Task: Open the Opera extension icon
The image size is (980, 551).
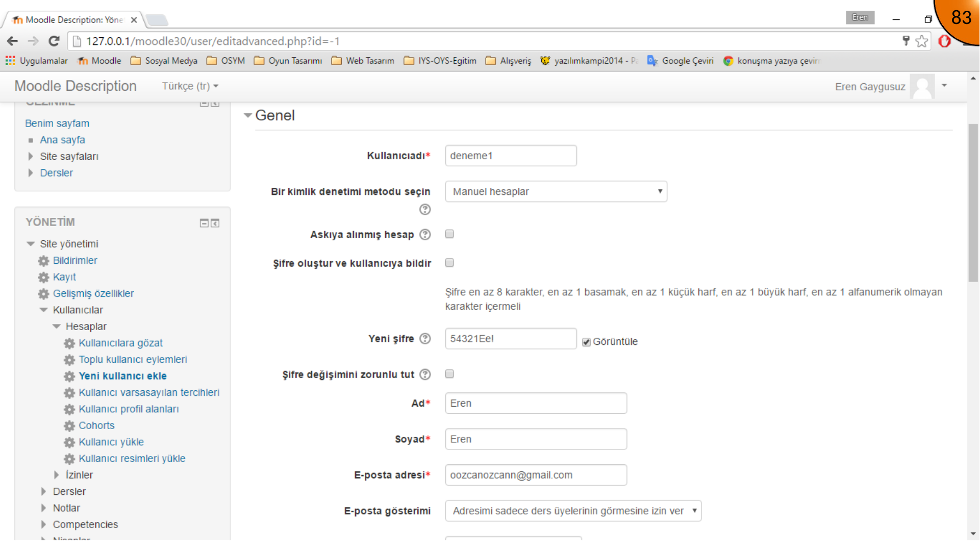Action: click(x=945, y=41)
